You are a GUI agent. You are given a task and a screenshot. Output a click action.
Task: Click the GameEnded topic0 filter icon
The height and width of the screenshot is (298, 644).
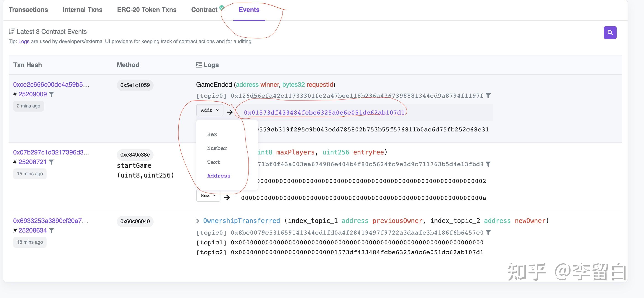click(x=488, y=96)
